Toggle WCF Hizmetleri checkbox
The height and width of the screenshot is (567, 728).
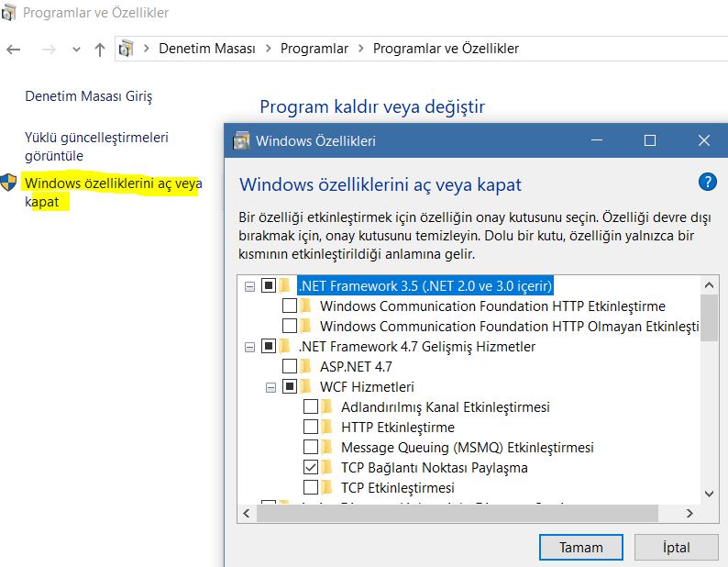[290, 386]
